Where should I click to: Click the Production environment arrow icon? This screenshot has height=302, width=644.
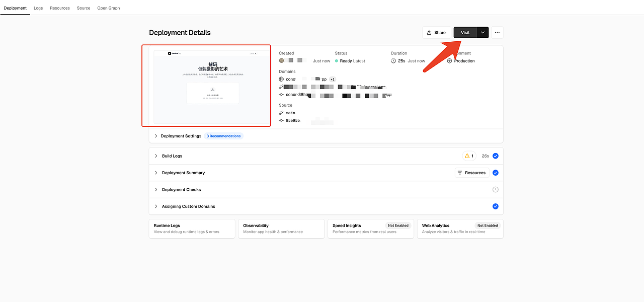[x=450, y=61]
